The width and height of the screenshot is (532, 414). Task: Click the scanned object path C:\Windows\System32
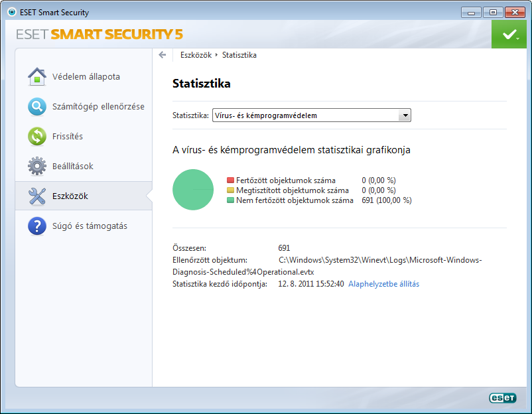click(327, 266)
